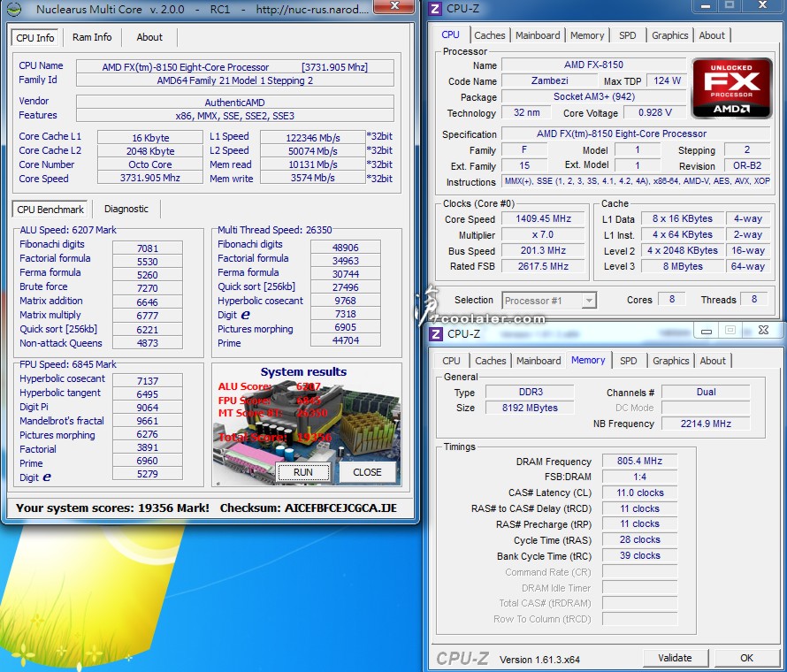The image size is (787, 672).
Task: Open SPD tab in top CPU-Z window
Action: tap(628, 35)
